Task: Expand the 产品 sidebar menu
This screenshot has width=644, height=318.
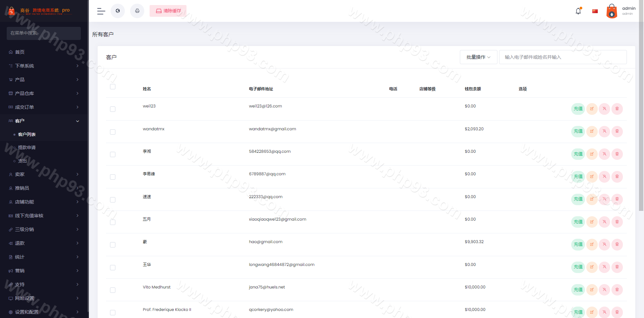Action: 44,80
